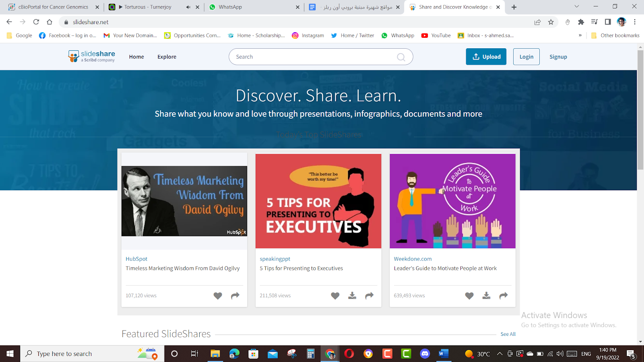Screen dimensions: 644x362
Task: Open File Explorer from the taskbar
Action: coord(215,354)
